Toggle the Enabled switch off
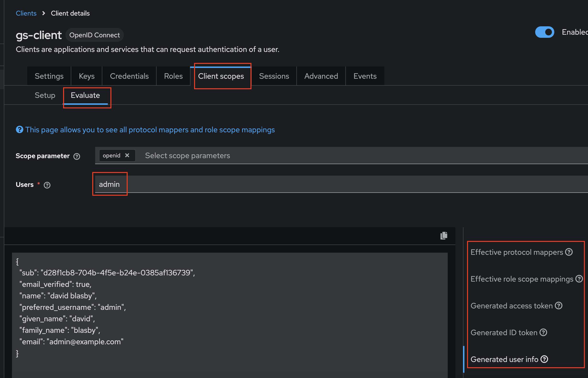 (x=544, y=32)
